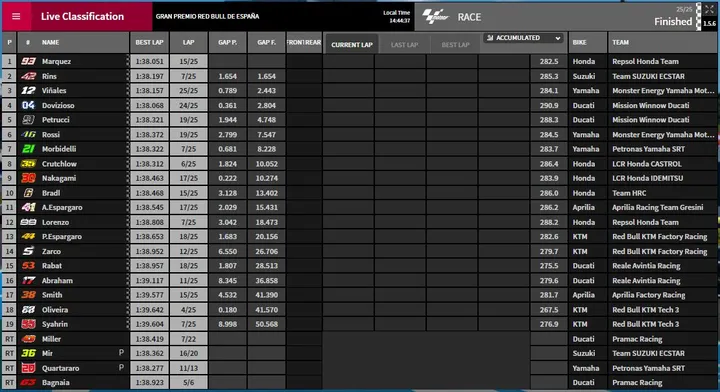
Task: Click Crutchlow's number 35 badge
Action: (x=28, y=163)
